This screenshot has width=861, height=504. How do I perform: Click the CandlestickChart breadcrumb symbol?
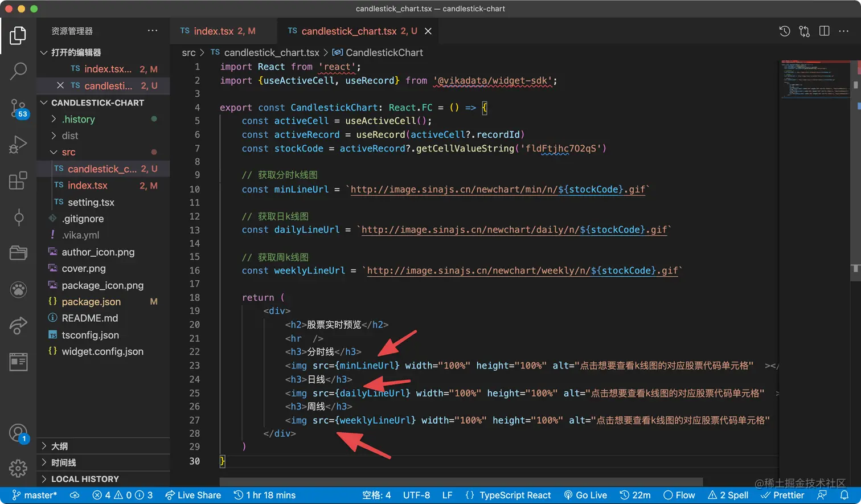[378, 52]
